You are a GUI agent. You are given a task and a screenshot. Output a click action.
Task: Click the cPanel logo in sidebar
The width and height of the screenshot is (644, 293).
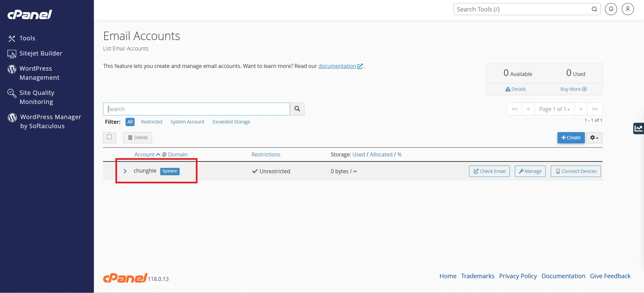[30, 14]
